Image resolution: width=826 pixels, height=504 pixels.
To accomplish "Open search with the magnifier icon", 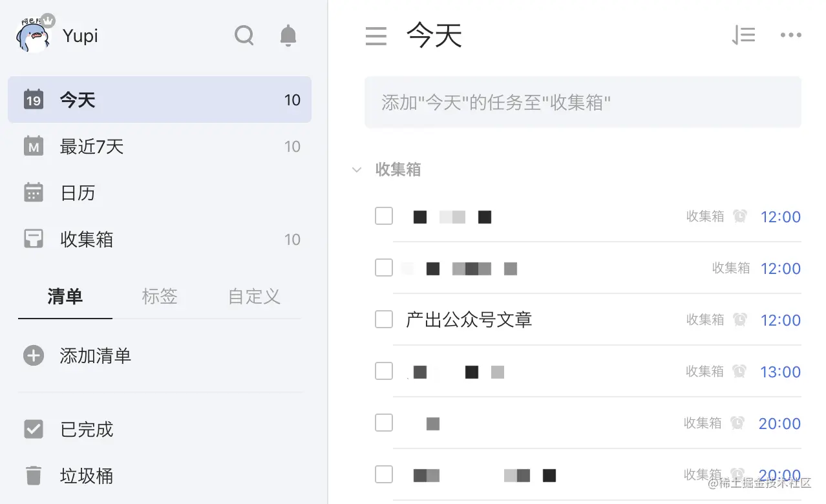I will coord(244,36).
